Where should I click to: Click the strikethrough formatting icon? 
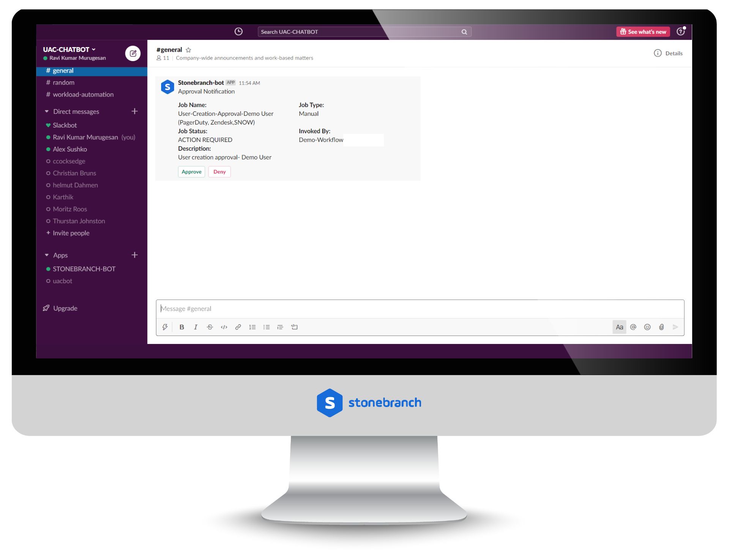click(210, 327)
